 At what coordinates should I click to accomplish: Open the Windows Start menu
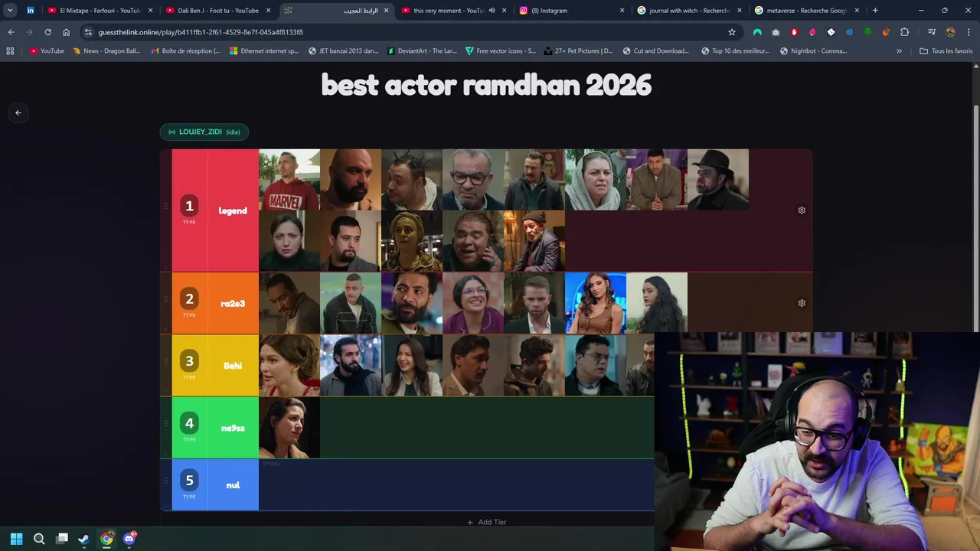click(x=16, y=539)
